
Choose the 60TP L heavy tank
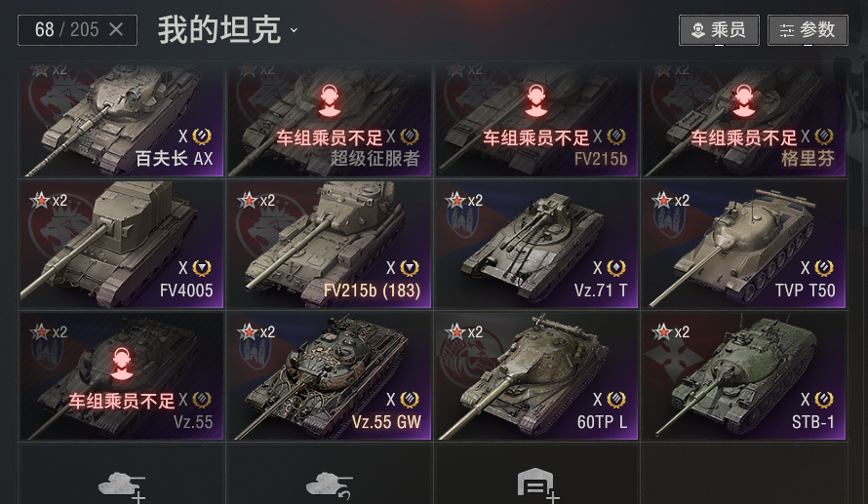tap(536, 375)
